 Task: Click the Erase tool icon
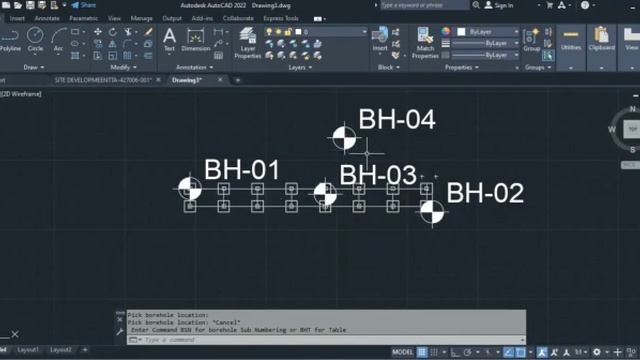click(x=148, y=31)
